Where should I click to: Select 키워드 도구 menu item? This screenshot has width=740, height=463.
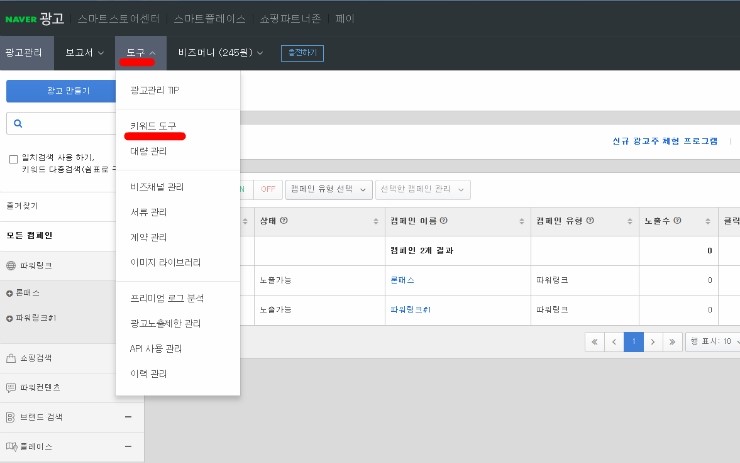[153, 126]
